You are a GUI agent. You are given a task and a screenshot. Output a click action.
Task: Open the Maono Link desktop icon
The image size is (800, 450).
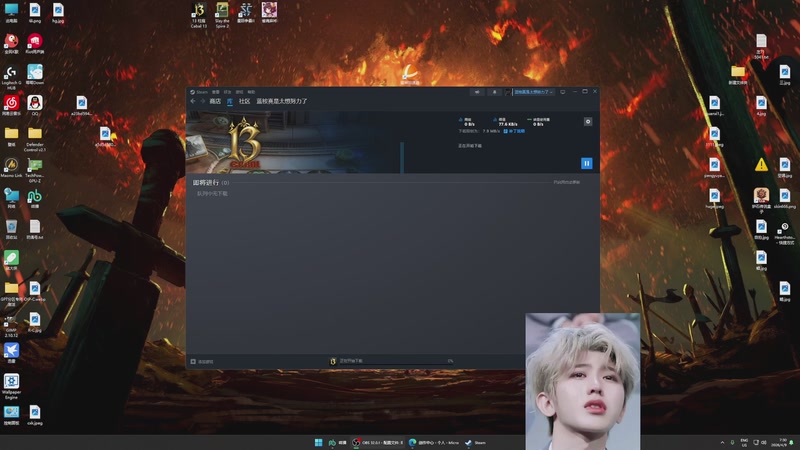[x=11, y=167]
